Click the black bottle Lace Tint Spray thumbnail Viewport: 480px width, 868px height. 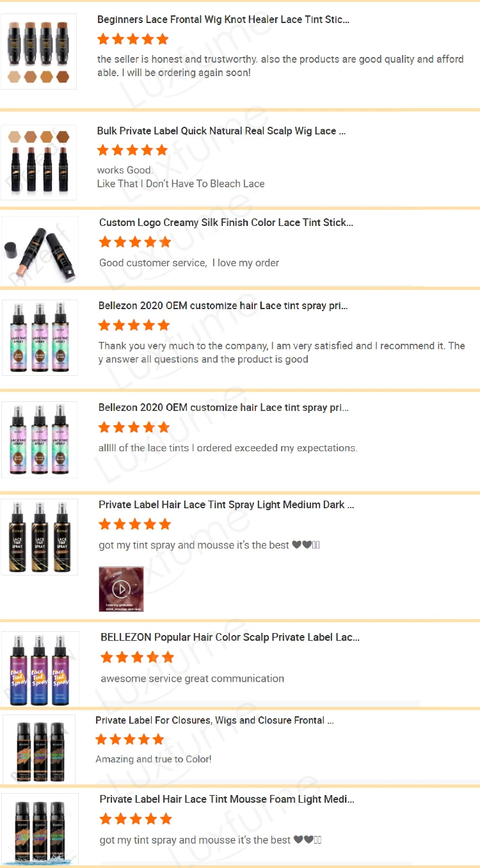pos(40,537)
